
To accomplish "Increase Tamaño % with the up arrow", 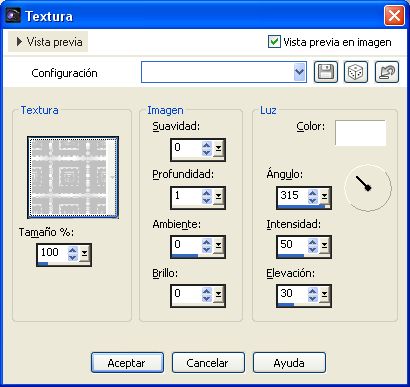I will pos(73,250).
